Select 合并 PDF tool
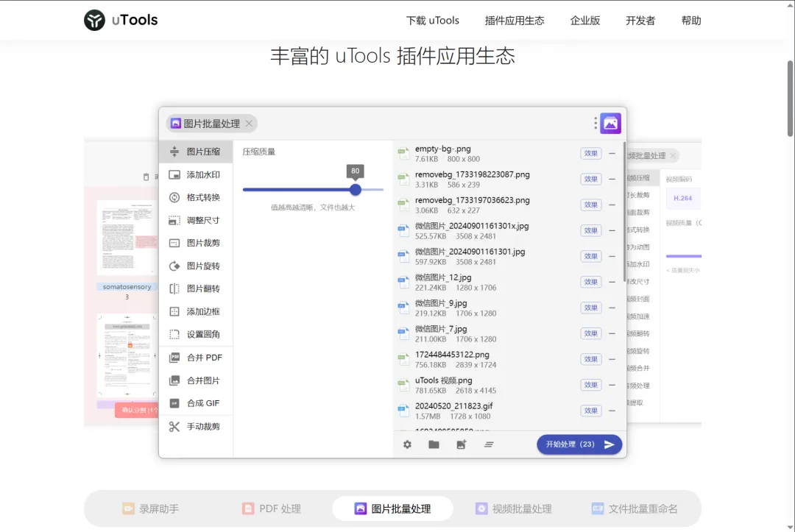 click(196, 358)
